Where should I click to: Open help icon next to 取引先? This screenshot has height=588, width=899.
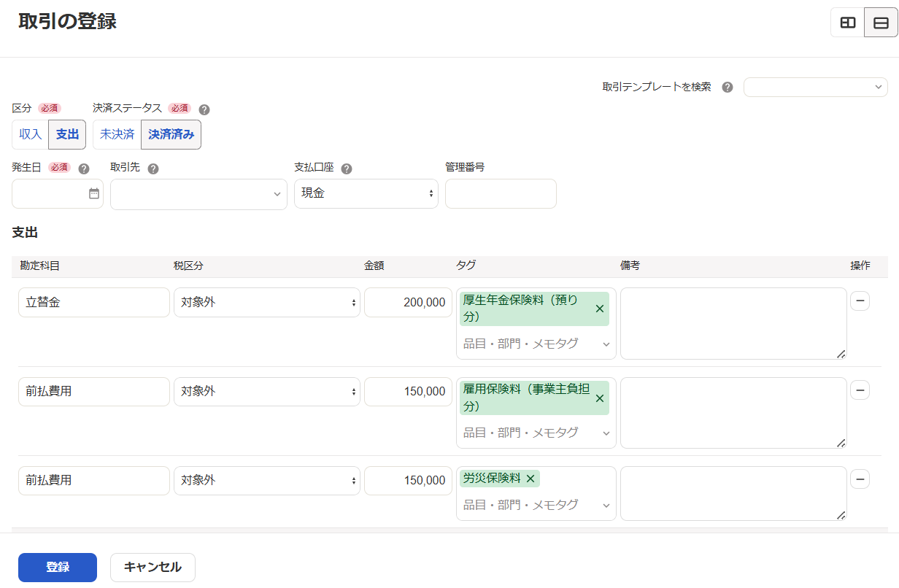coord(153,169)
